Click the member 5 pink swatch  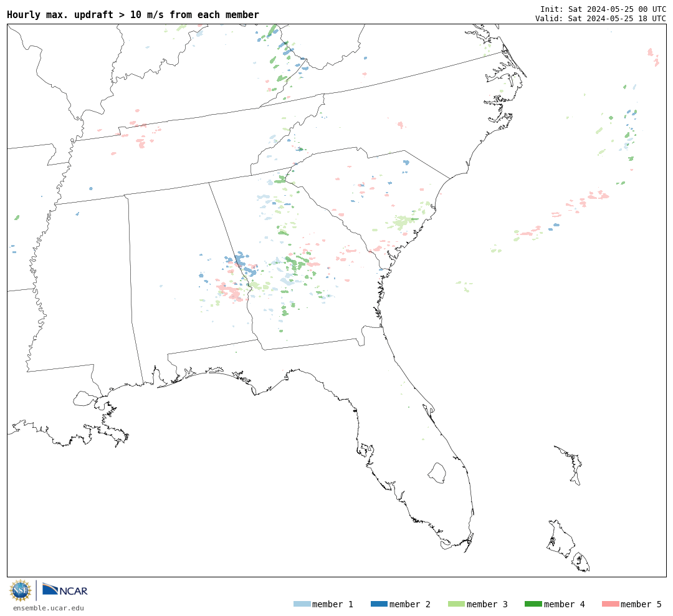[x=610, y=604]
